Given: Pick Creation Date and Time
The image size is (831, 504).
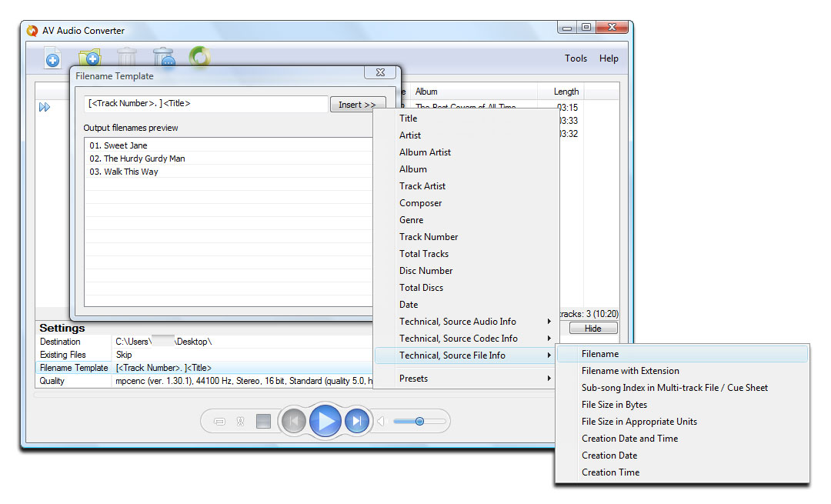Looking at the screenshot, I should coord(682,439).
